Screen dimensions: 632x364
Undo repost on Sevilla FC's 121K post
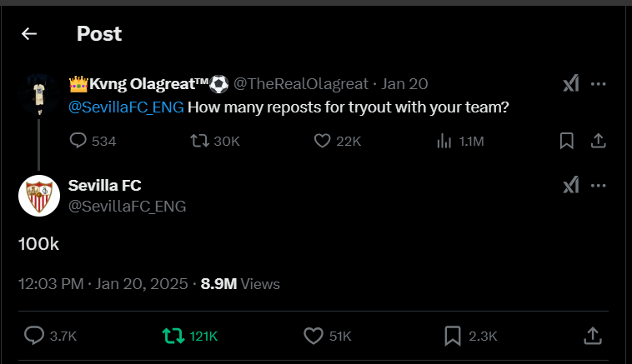tap(173, 336)
